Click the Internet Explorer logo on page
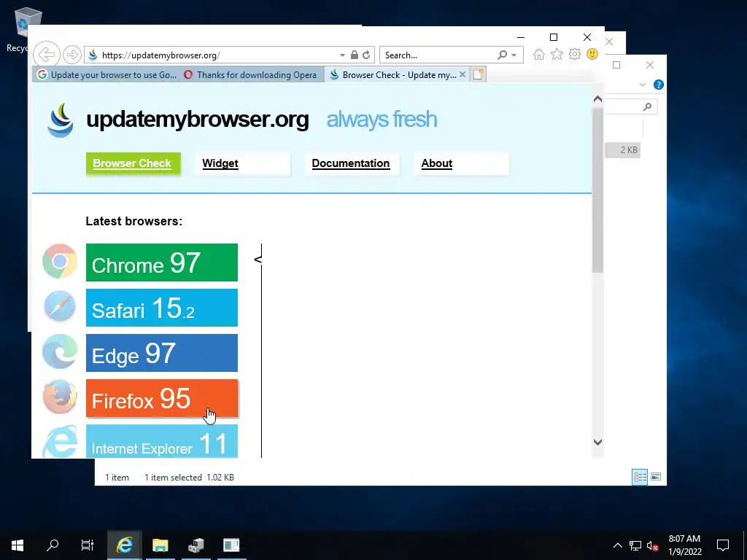Image resolution: width=747 pixels, height=560 pixels. click(60, 442)
